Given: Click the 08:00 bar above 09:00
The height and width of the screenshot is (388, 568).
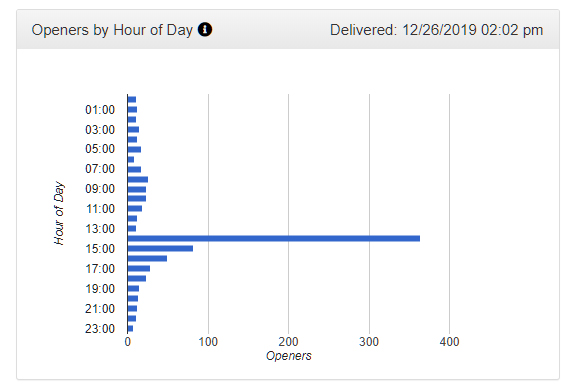Looking at the screenshot, I should (138, 179).
